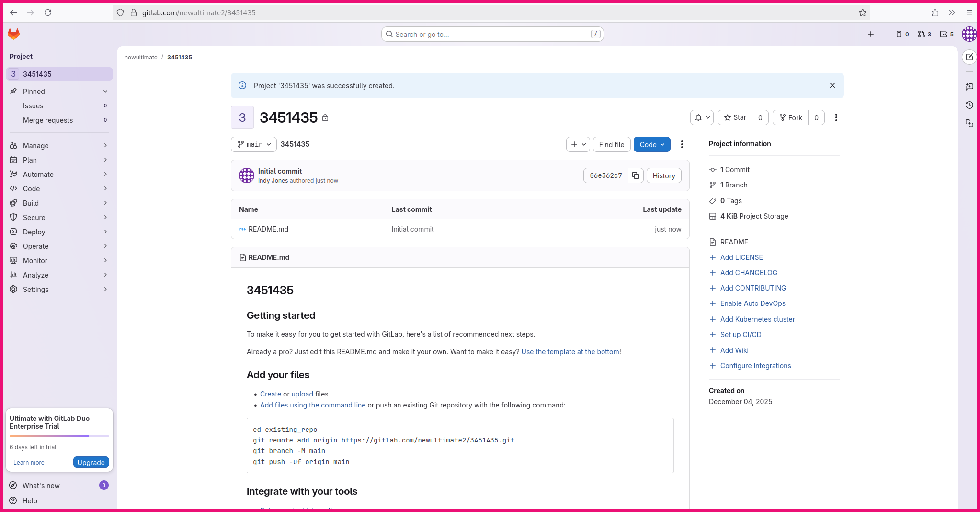Open Learn more trial link

click(x=29, y=462)
